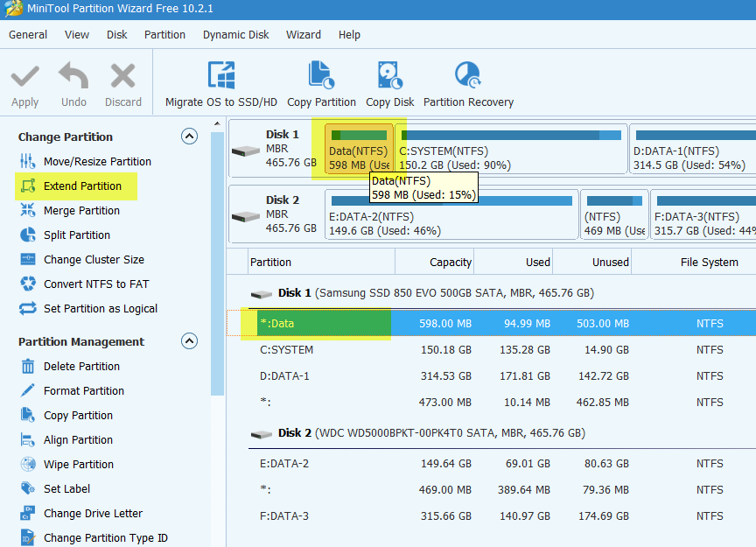The height and width of the screenshot is (547, 756).
Task: Click the Apply checkmark icon
Action: click(x=25, y=76)
